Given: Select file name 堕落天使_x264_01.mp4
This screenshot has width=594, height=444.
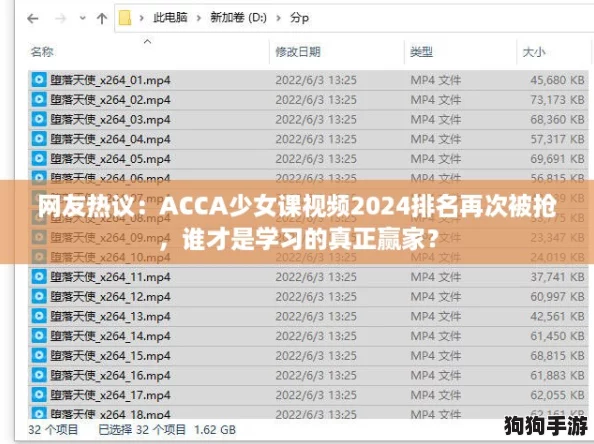Looking at the screenshot, I should (110, 80).
